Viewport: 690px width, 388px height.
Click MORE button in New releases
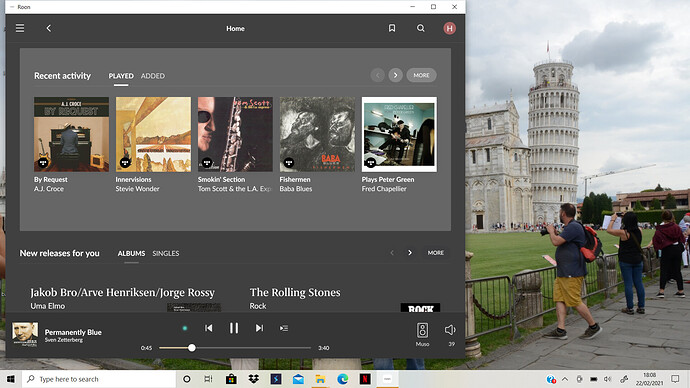[436, 253]
